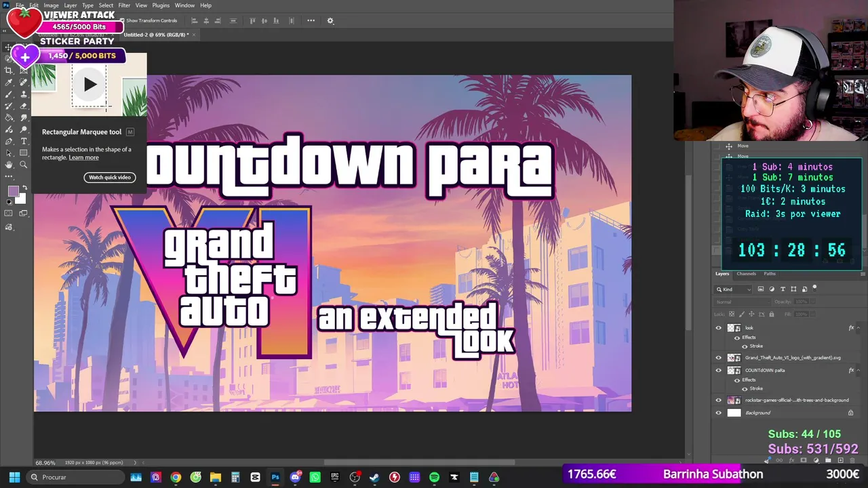Toggle Effects visibility on 'look' layer
This screenshot has width=868, height=488.
737,338
